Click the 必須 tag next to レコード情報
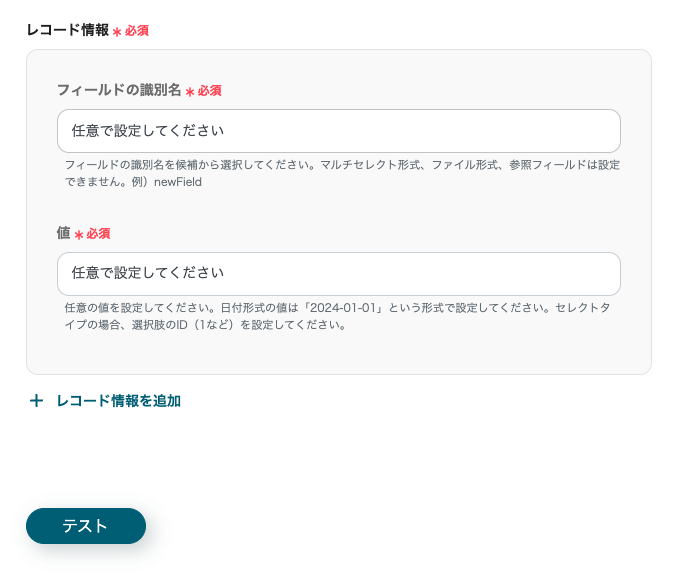The height and width of the screenshot is (577, 685). click(137, 31)
